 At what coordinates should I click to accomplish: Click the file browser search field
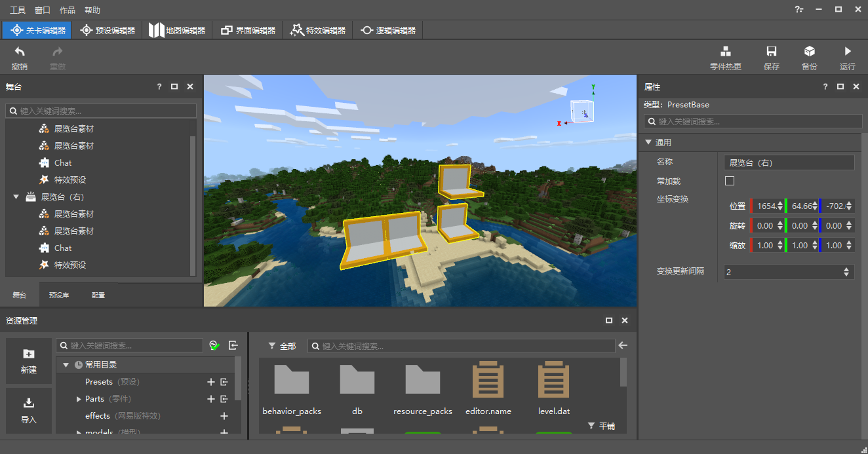[x=462, y=346]
